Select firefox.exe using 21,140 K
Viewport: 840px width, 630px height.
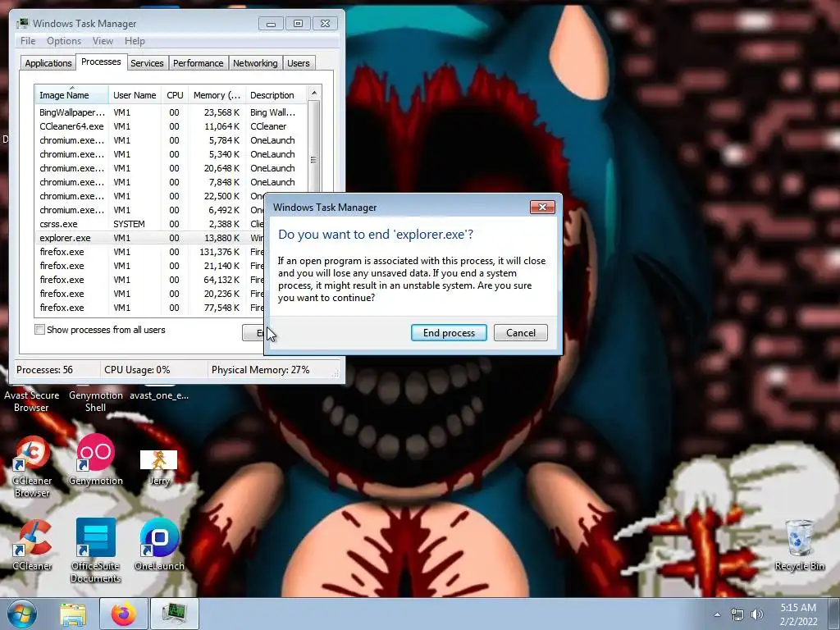point(150,266)
